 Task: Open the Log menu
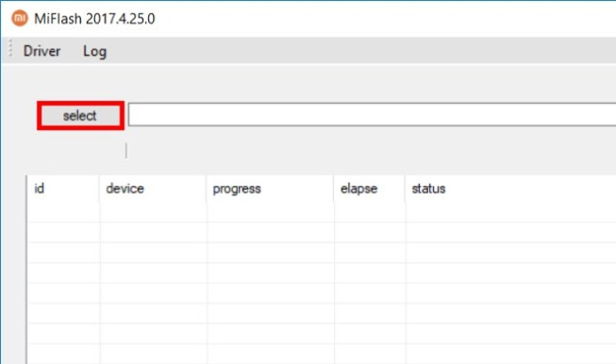[94, 51]
